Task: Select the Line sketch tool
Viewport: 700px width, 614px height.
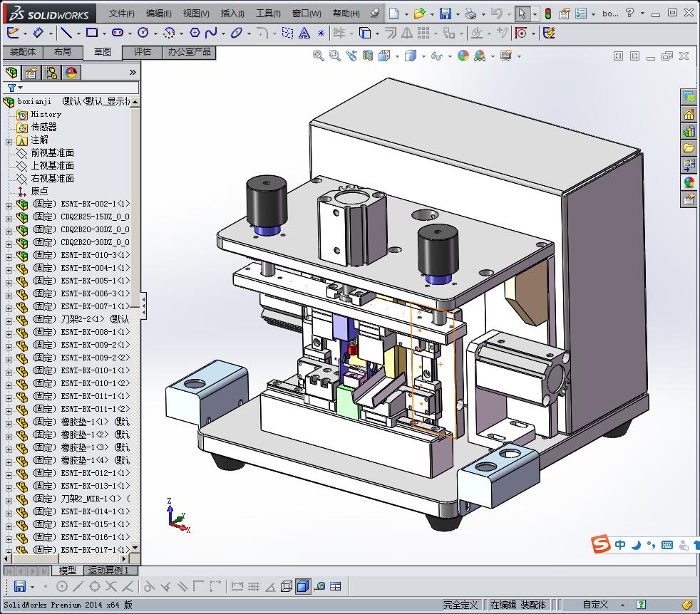Action: point(65,33)
